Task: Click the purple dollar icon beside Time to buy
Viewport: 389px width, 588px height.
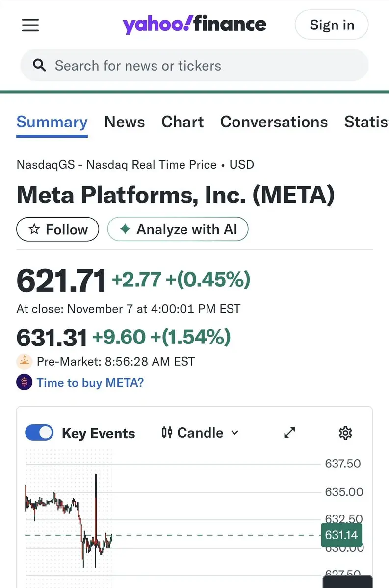Action: pyautogui.click(x=25, y=382)
